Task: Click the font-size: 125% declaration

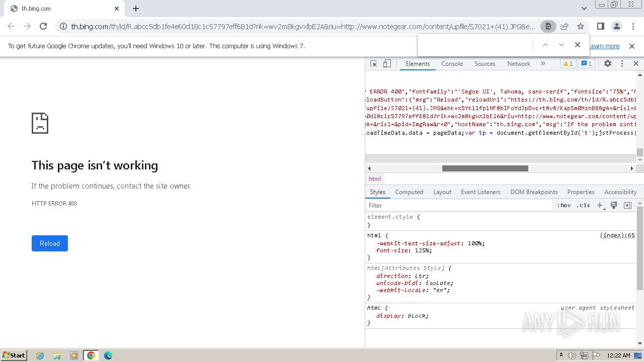Action: pos(404,250)
